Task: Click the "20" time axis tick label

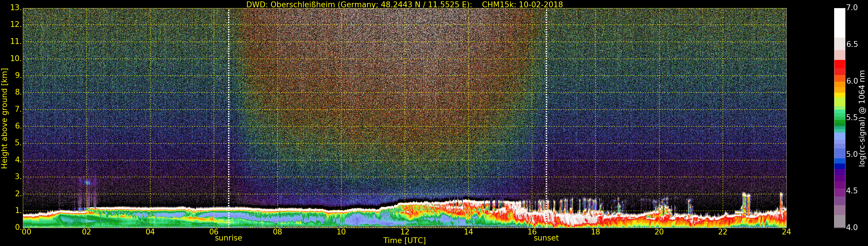Action: pyautogui.click(x=659, y=232)
